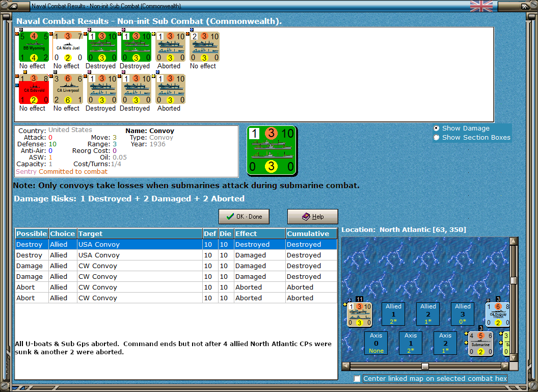
Task: Click the Possible column header
Action: point(32,233)
